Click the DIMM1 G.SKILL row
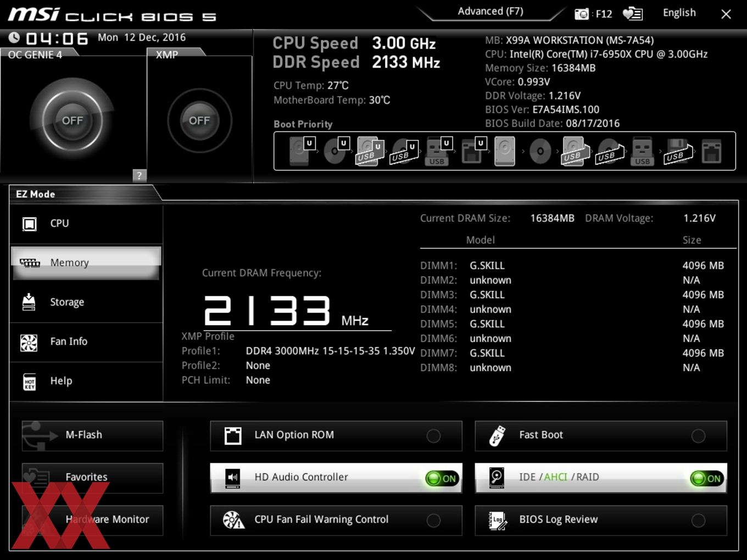Viewport: 747px width, 560px height. coord(572,266)
